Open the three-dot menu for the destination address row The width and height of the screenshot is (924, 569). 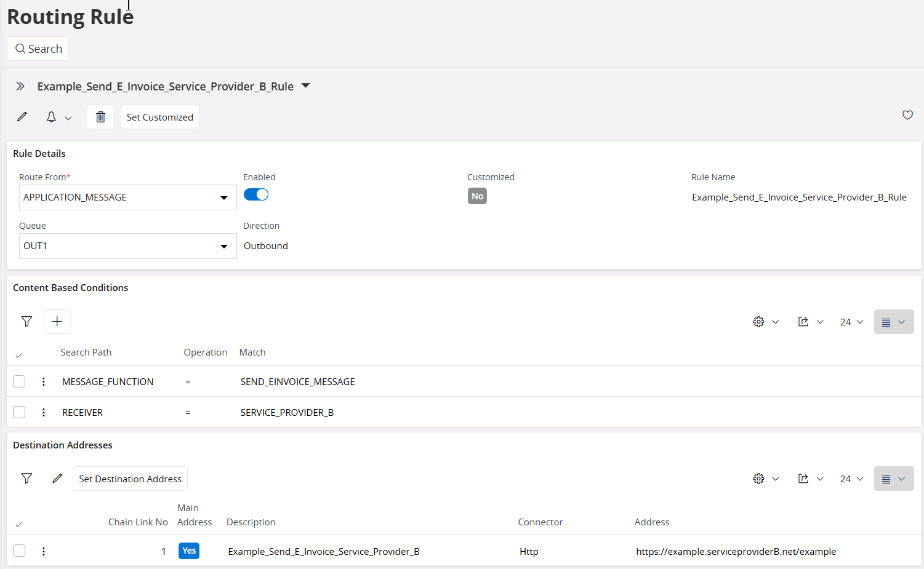pyautogui.click(x=44, y=551)
